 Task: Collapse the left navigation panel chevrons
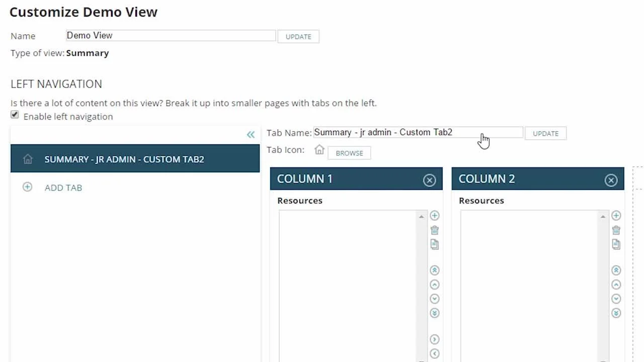click(x=251, y=134)
